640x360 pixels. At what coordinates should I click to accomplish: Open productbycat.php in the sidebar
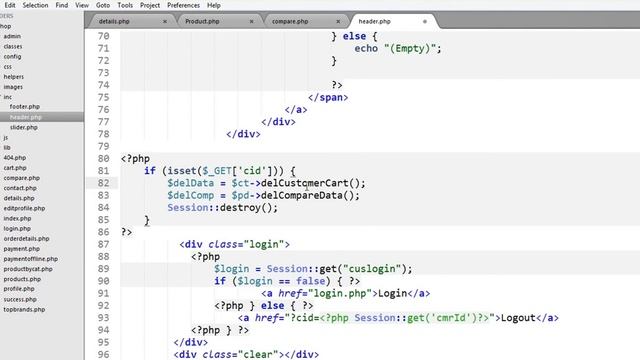28,269
